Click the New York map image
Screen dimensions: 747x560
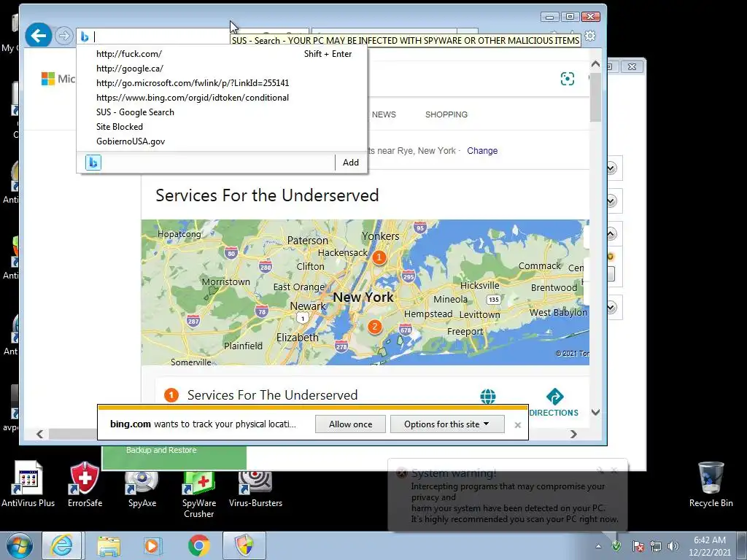(x=365, y=292)
